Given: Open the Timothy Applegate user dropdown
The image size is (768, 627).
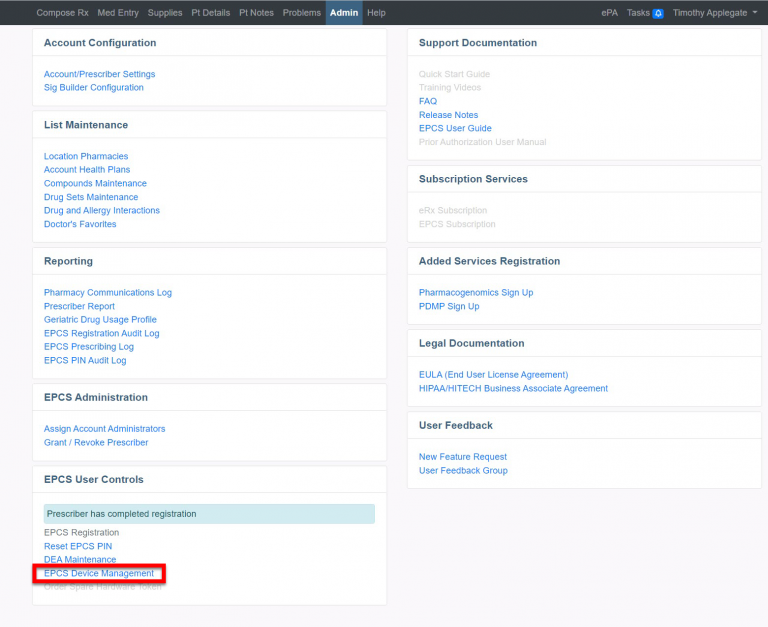Looking at the screenshot, I should (x=715, y=13).
